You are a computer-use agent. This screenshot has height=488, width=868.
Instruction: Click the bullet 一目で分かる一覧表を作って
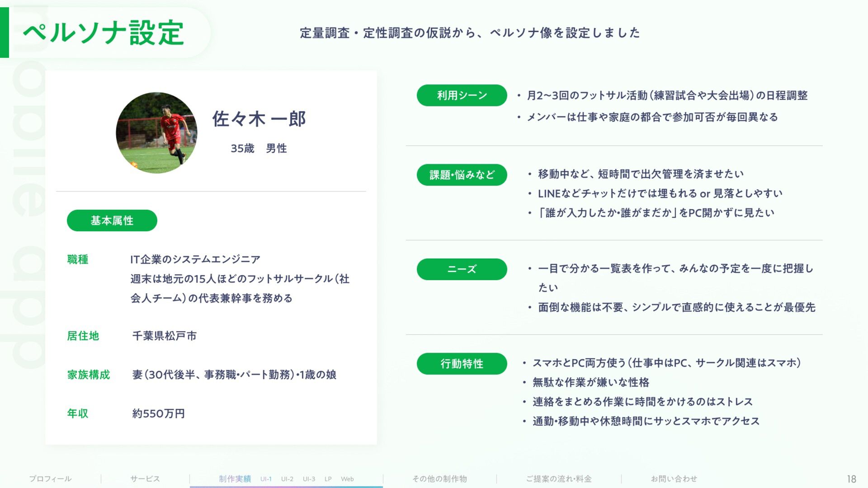[x=676, y=278]
